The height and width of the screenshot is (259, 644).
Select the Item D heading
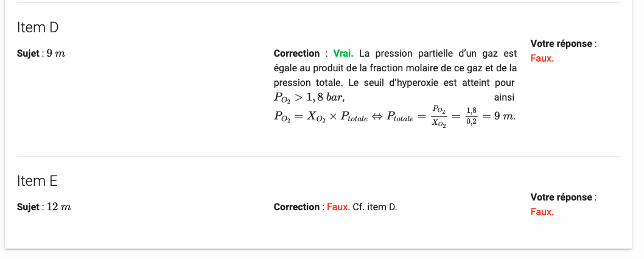point(38,27)
